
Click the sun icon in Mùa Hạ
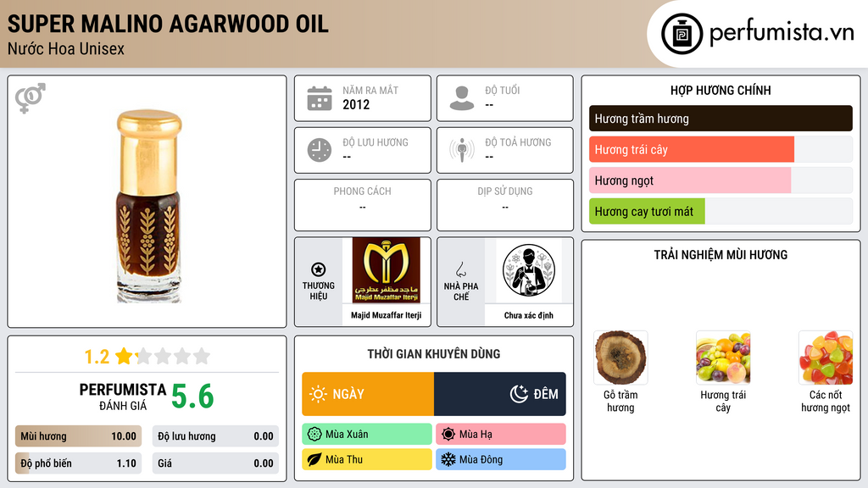pos(448,435)
